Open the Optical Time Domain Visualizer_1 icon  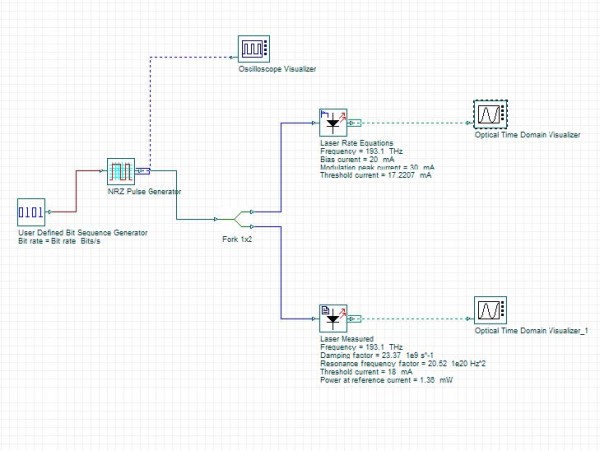coord(491,310)
